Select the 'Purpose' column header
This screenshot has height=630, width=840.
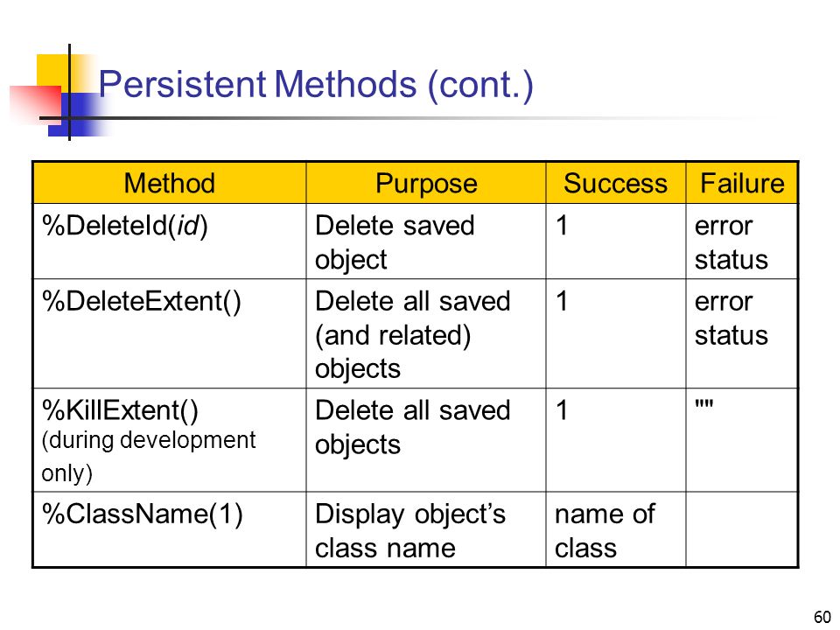click(x=426, y=183)
